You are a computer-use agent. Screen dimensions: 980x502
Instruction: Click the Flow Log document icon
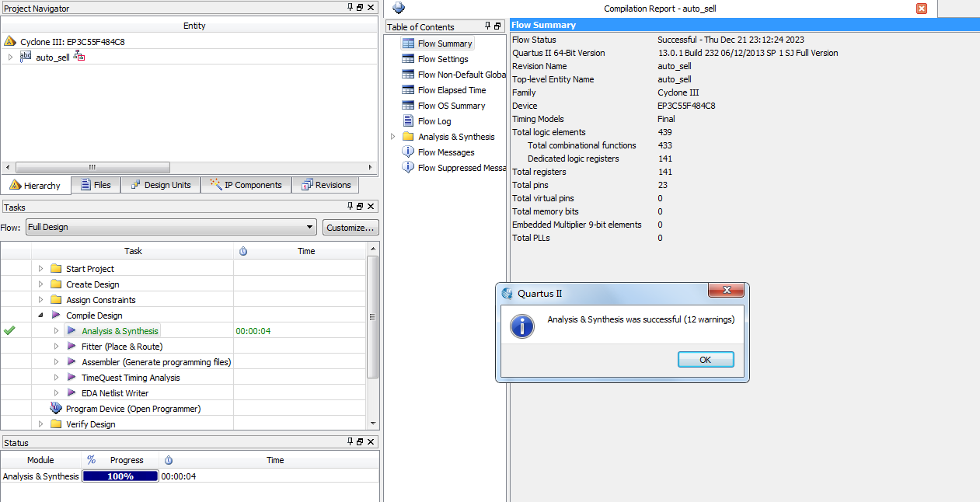[408, 121]
